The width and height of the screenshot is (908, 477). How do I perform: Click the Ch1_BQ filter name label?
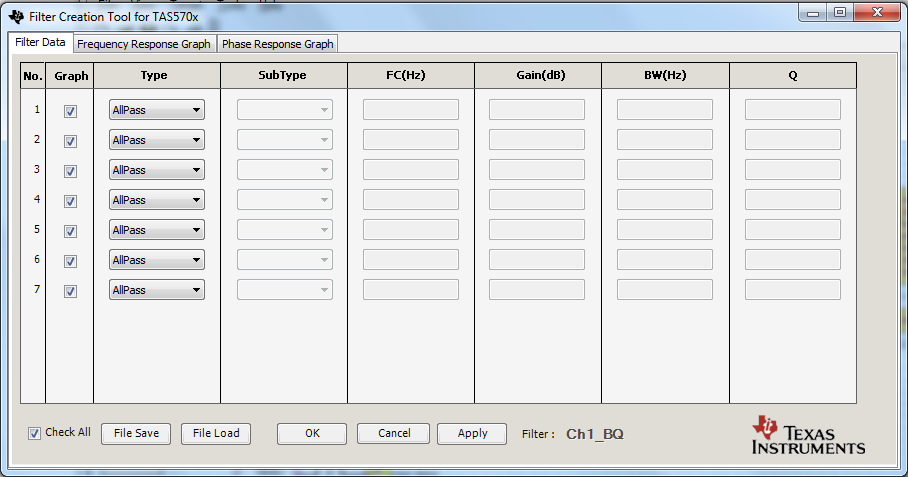click(x=595, y=434)
